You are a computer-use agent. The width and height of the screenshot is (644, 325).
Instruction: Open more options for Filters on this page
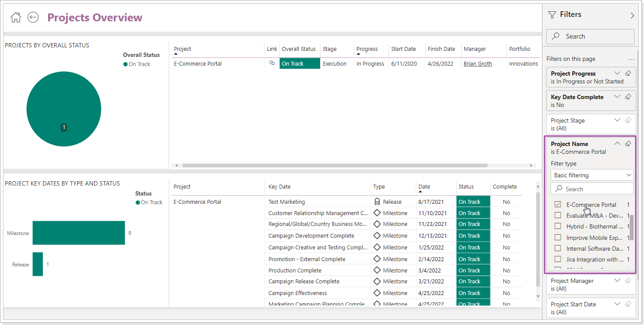pyautogui.click(x=631, y=59)
